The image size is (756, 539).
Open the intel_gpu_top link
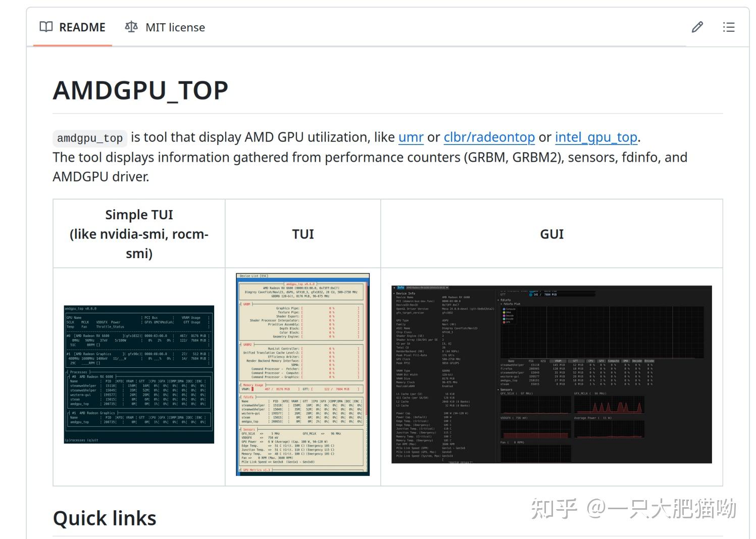point(595,137)
